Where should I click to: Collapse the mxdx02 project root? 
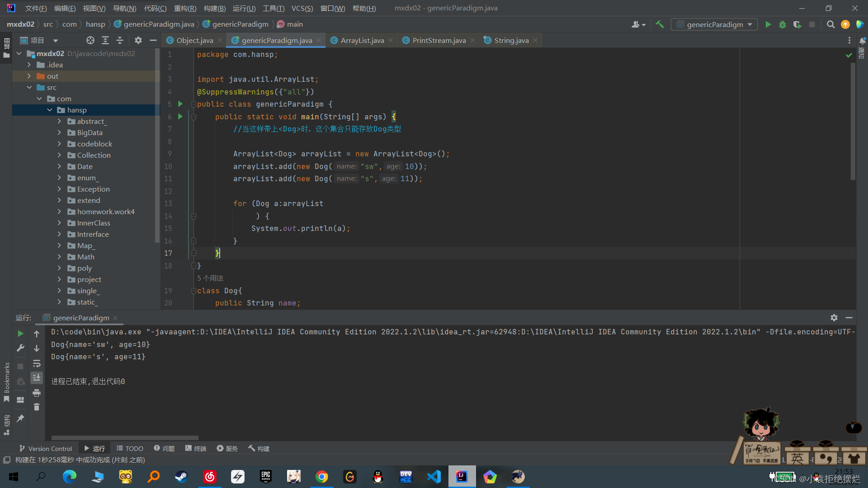click(x=19, y=53)
